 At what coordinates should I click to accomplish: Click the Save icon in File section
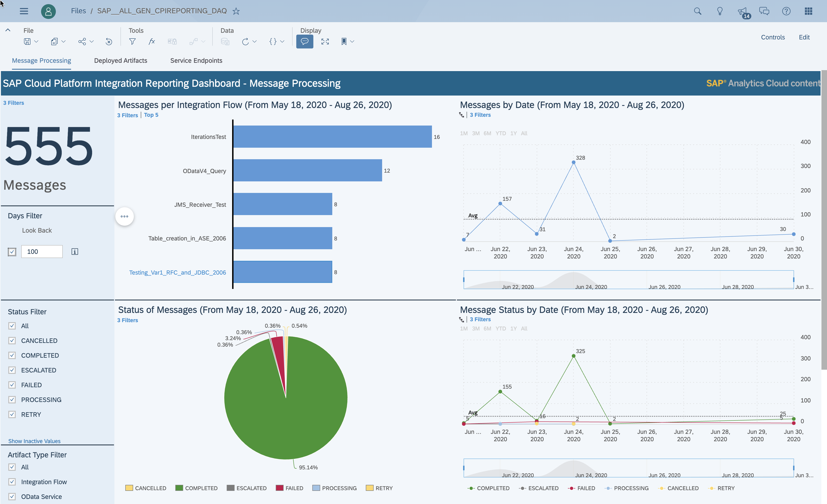27,41
